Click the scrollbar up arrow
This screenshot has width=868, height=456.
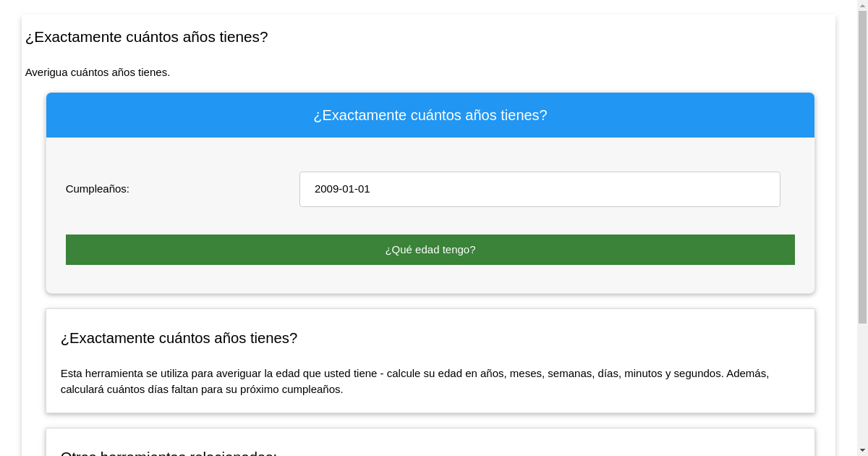861,5
